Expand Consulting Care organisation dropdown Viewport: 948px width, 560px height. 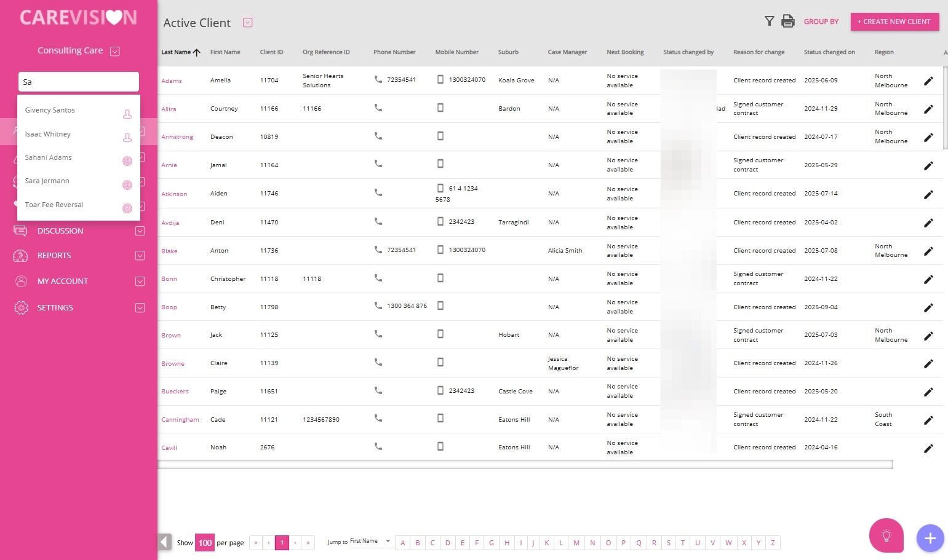point(115,52)
